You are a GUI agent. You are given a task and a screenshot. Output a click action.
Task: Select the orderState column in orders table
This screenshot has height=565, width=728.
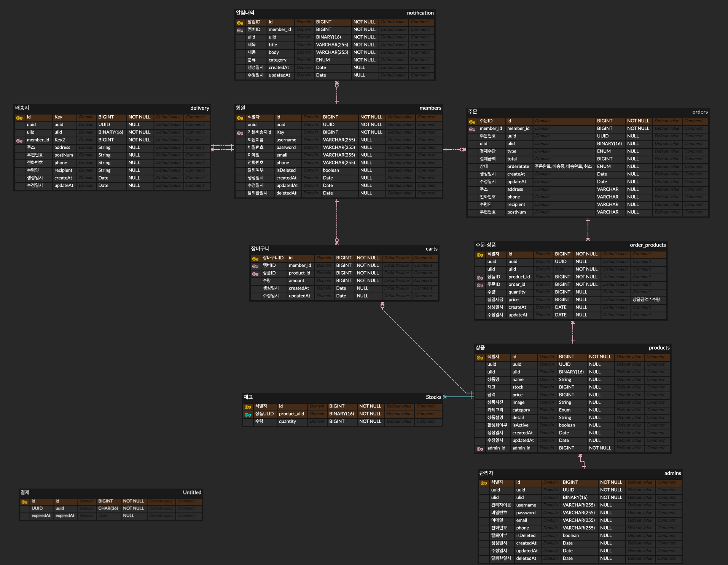pyautogui.click(x=518, y=167)
